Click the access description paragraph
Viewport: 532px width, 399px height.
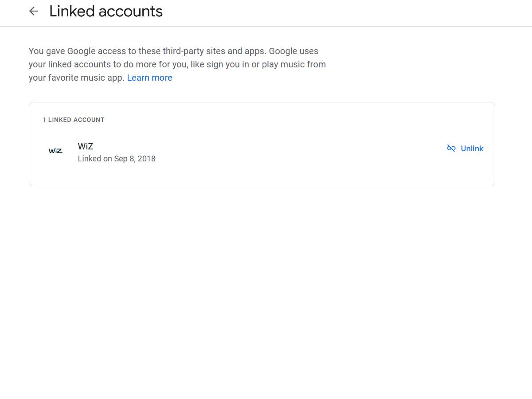[x=177, y=64]
